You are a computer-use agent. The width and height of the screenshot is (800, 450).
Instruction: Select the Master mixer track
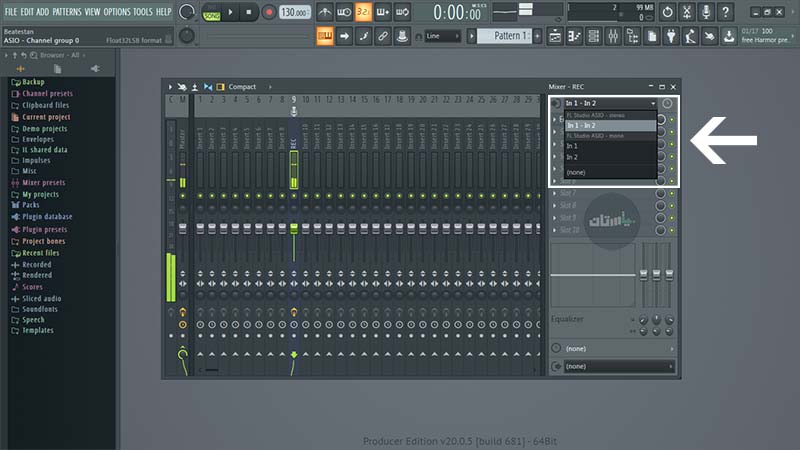click(183, 138)
